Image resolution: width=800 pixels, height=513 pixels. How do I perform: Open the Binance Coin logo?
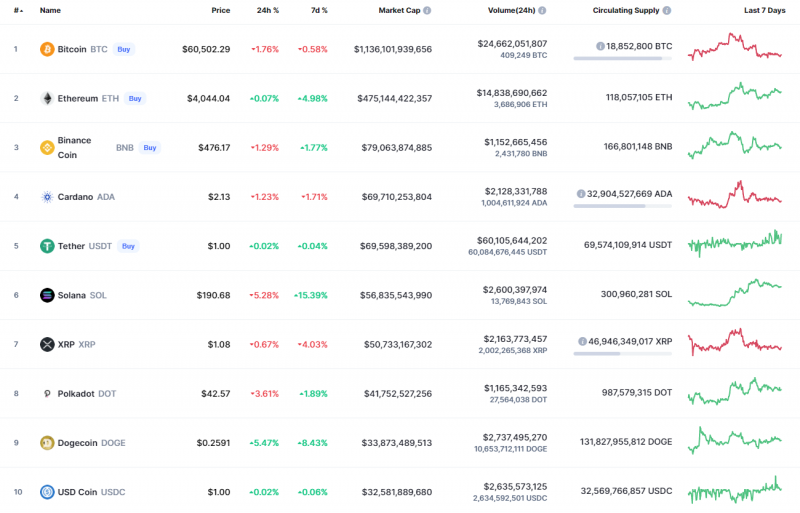tap(47, 148)
